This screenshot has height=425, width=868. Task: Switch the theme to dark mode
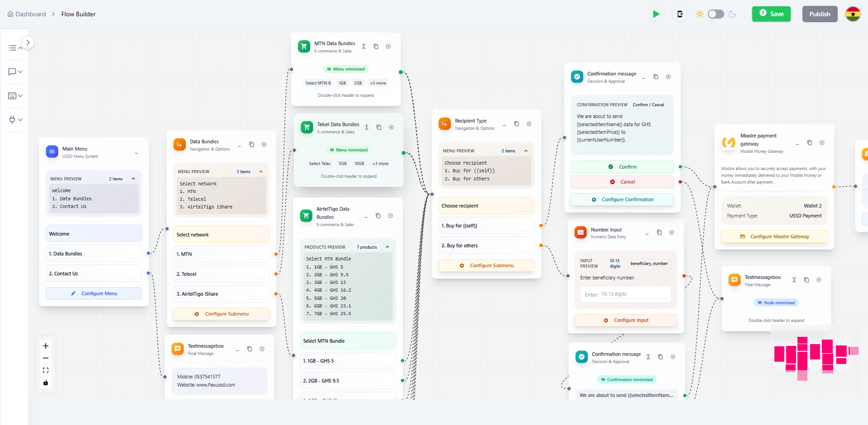[x=715, y=14]
